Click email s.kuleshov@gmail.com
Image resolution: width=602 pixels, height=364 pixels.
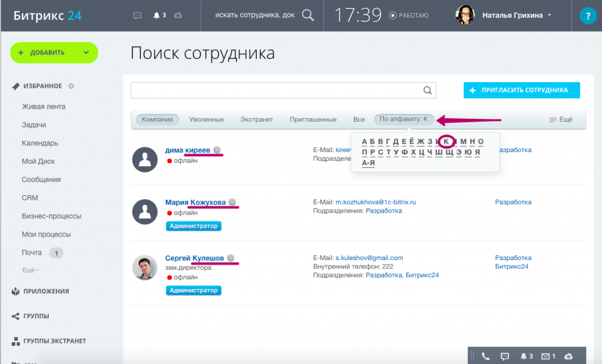(x=369, y=258)
